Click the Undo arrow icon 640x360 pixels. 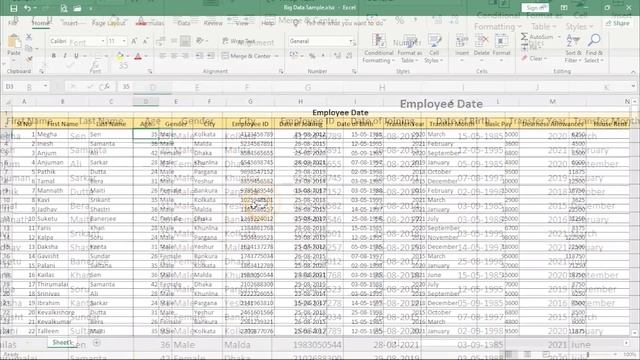pyautogui.click(x=27, y=8)
